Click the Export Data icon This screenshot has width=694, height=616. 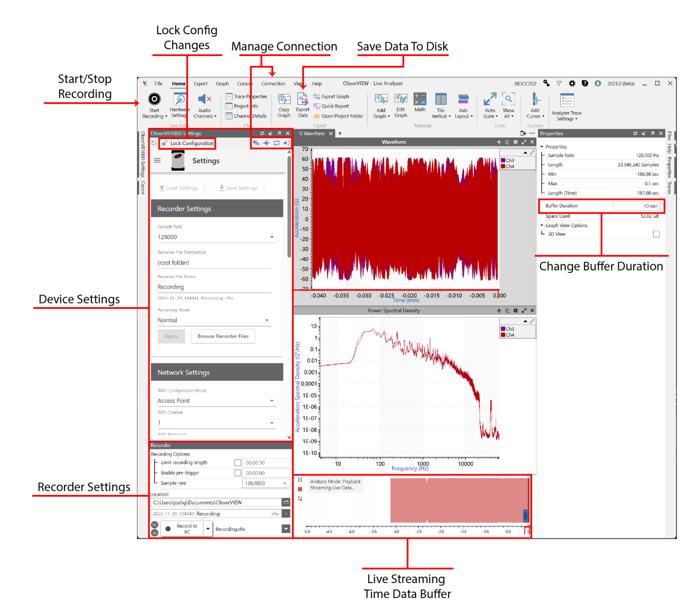[x=303, y=105]
